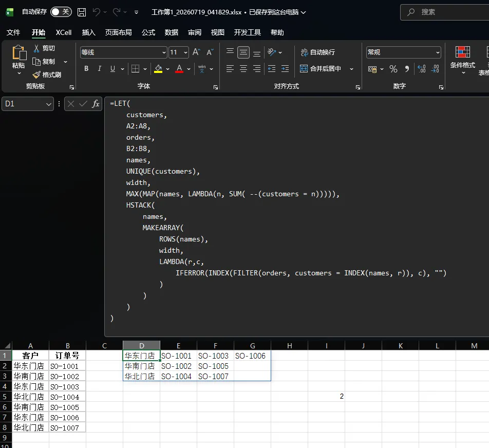Switch to 页面布局 Page Layout tab

pos(118,32)
